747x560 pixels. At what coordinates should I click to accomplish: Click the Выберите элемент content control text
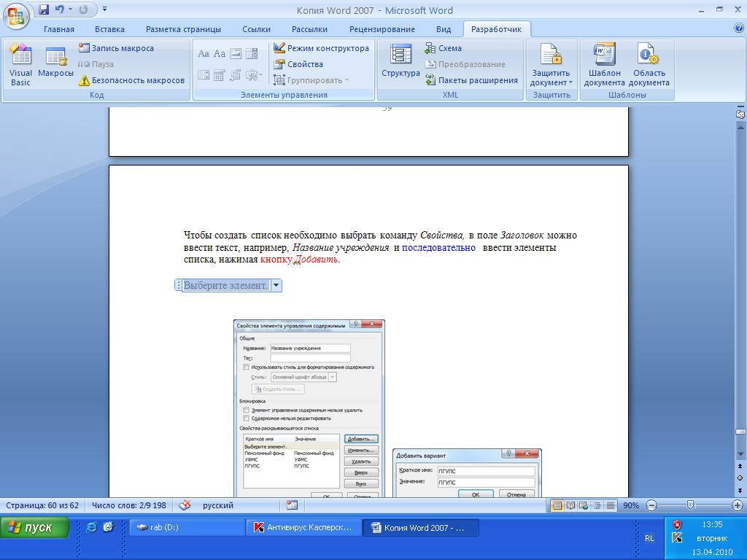click(x=226, y=285)
